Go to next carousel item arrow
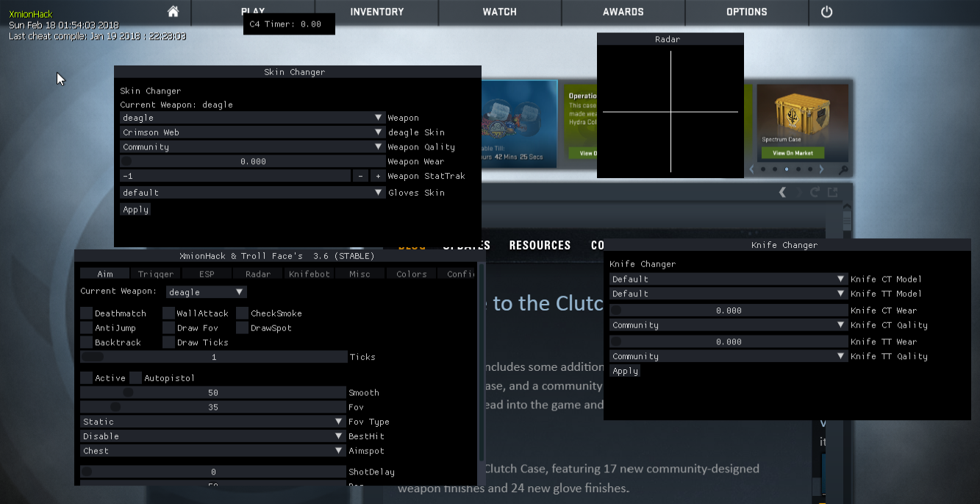The image size is (980, 504). [822, 169]
